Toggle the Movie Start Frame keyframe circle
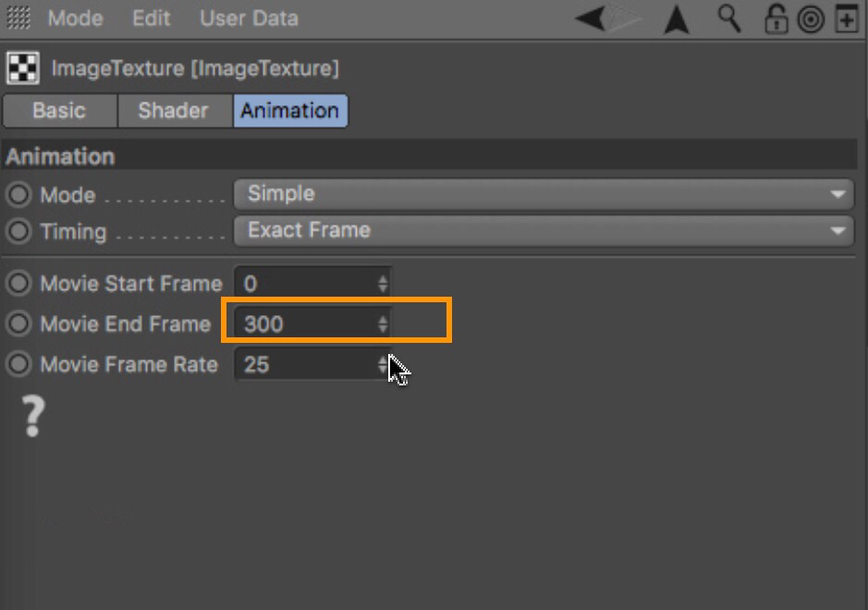 (18, 283)
